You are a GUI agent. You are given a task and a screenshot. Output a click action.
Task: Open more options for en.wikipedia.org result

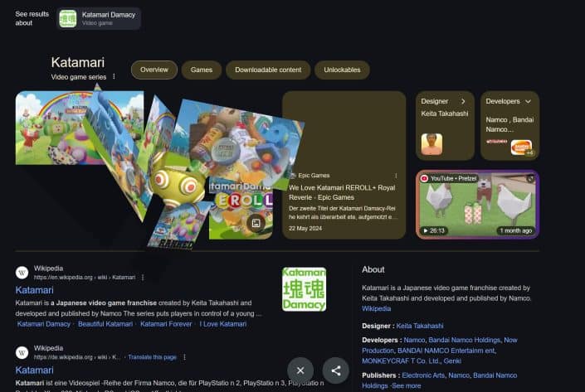pyautogui.click(x=143, y=278)
